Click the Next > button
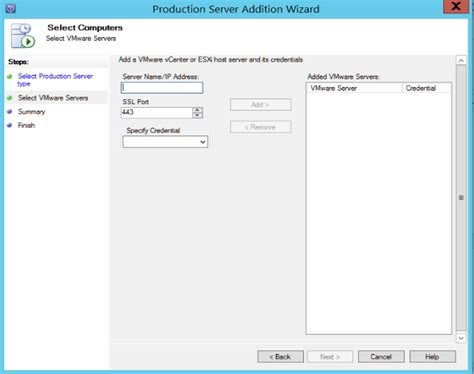 [x=330, y=357]
